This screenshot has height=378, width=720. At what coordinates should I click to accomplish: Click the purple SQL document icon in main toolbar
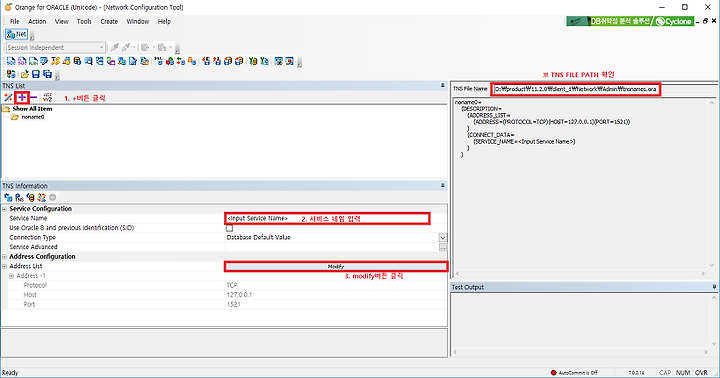point(22,61)
